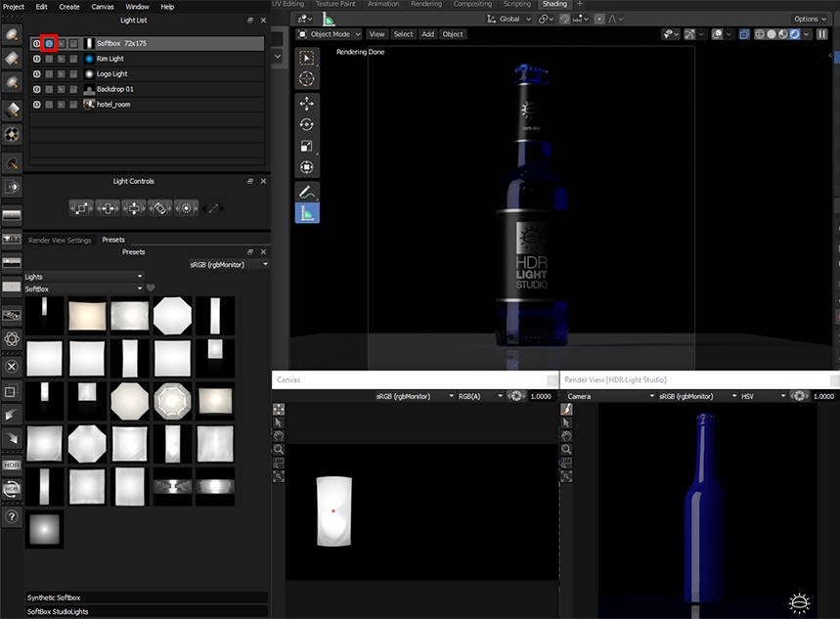Open the Camera dropdown in Render View

click(610, 397)
